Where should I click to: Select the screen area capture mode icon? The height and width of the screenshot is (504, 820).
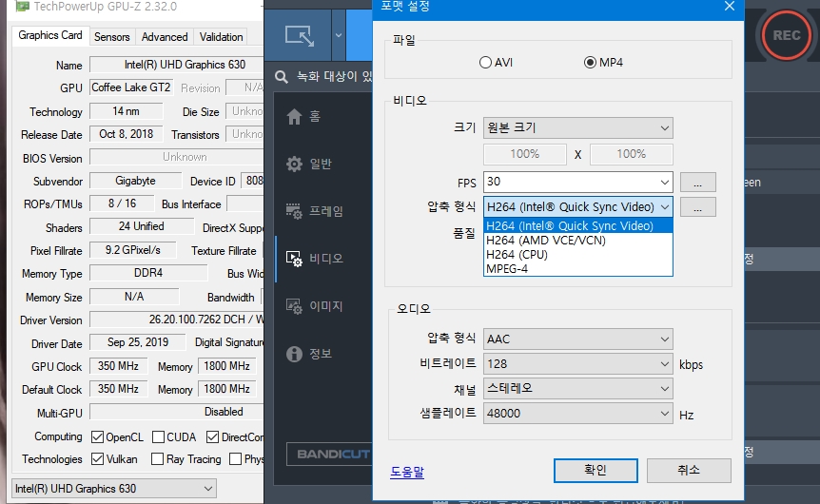(300, 36)
